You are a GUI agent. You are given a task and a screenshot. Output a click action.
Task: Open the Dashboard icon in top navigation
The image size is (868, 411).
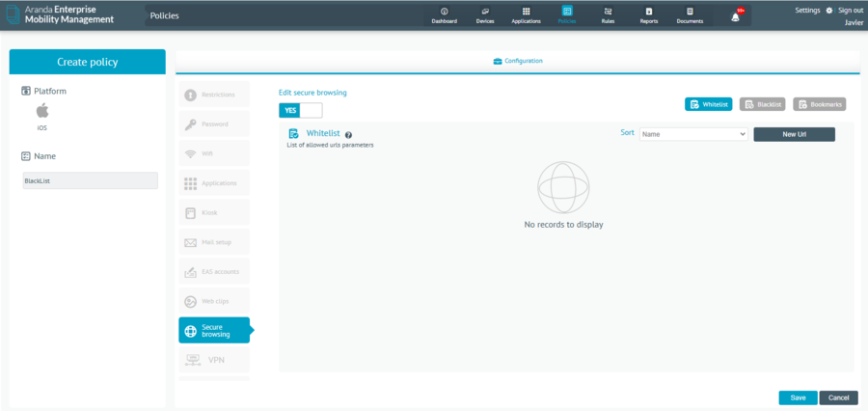pos(444,14)
